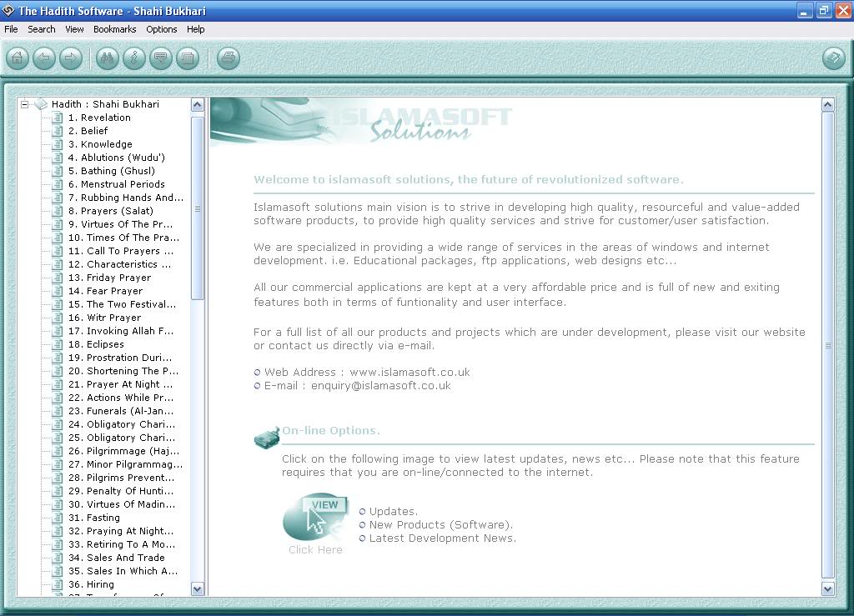Click the modem icon beside On-line Options
This screenshot has width=854, height=616.
point(267,438)
